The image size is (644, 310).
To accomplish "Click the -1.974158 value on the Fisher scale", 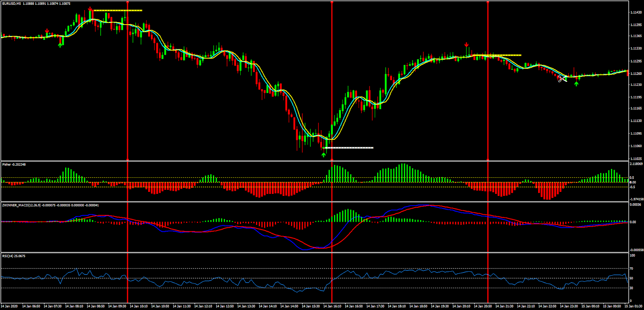I will pos(636,199).
